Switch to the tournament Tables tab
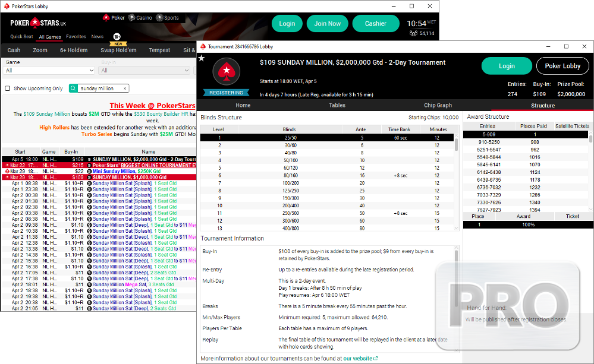The height and width of the screenshot is (364, 594). (337, 105)
